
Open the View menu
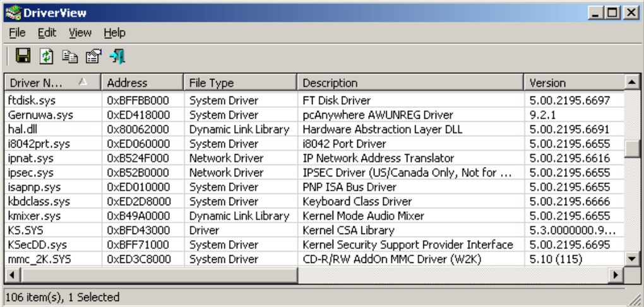point(80,33)
